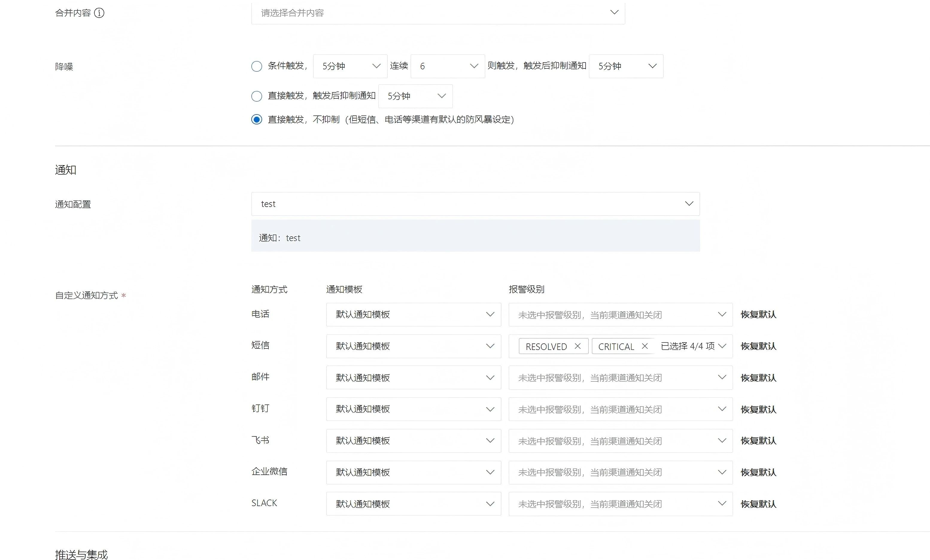The width and height of the screenshot is (930, 560).
Task: Click 恢复默认 for the 钉钉 row
Action: pyautogui.click(x=759, y=410)
